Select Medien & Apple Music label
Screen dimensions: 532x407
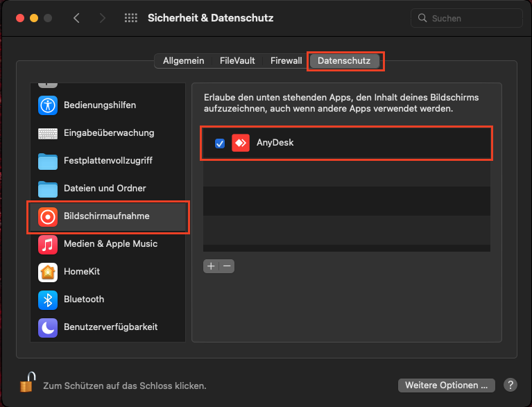[x=110, y=244]
